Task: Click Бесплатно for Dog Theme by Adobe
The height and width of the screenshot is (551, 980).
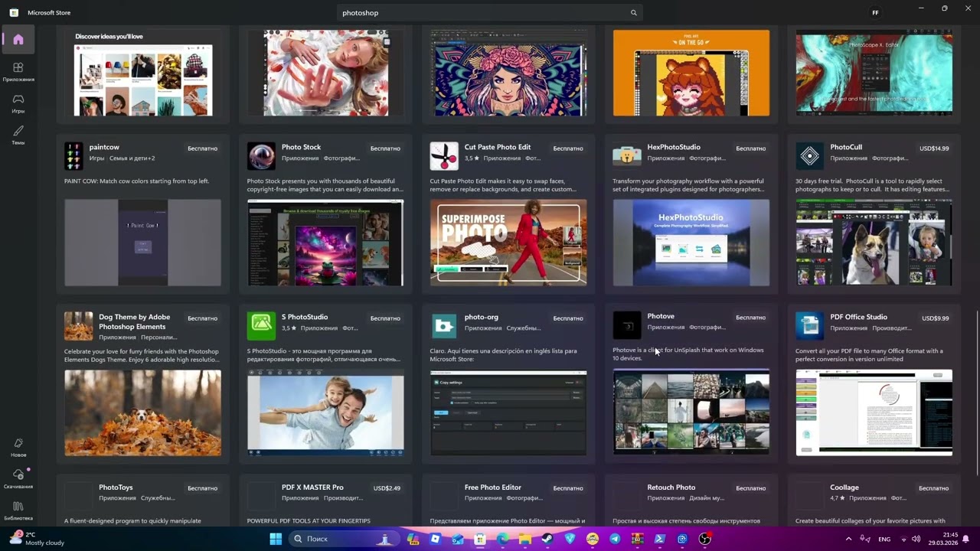Action: point(203,318)
